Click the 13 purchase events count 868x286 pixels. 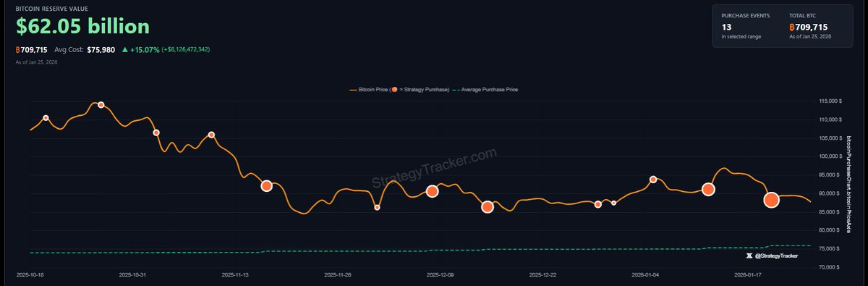[x=726, y=27]
